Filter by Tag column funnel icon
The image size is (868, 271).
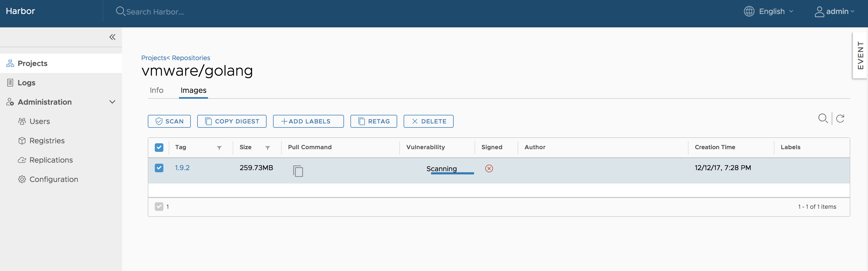[x=219, y=148]
